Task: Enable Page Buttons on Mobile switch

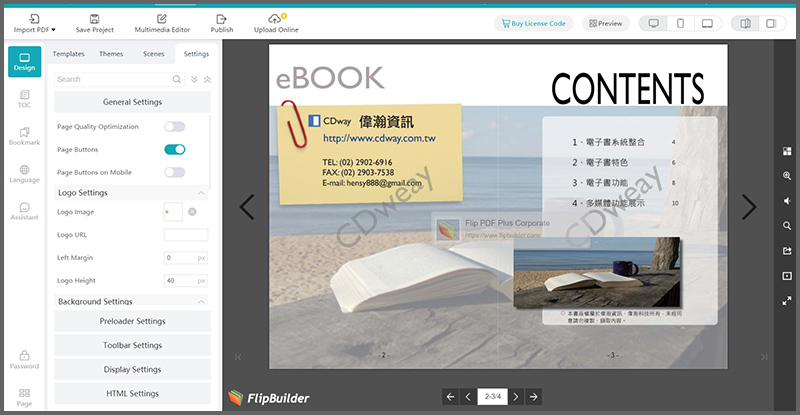Action: coord(174,173)
